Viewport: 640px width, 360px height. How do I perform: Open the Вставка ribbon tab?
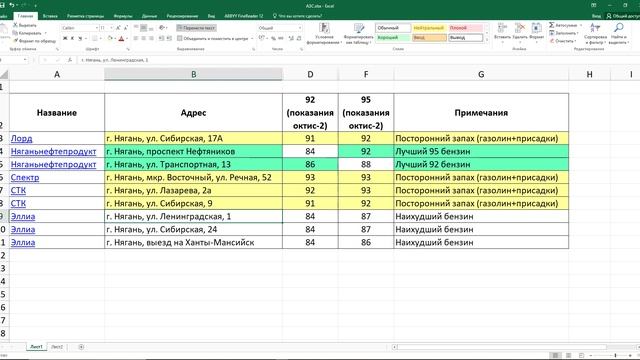[50, 16]
